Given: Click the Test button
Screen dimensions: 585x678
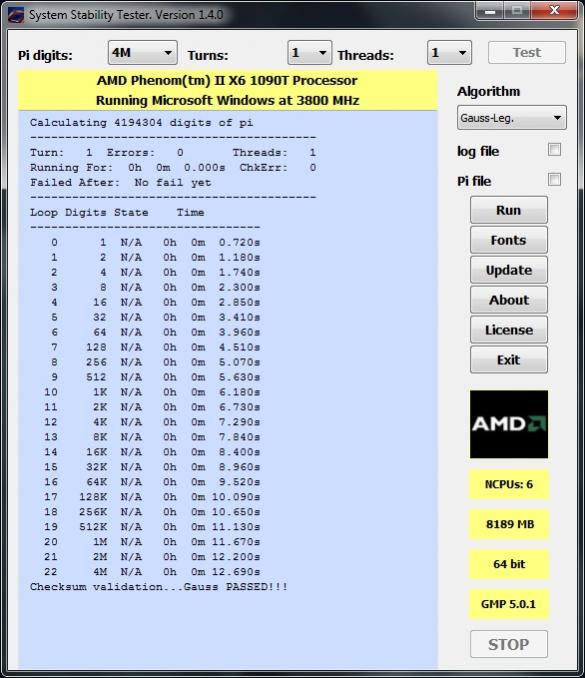Looking at the screenshot, I should (x=527, y=52).
